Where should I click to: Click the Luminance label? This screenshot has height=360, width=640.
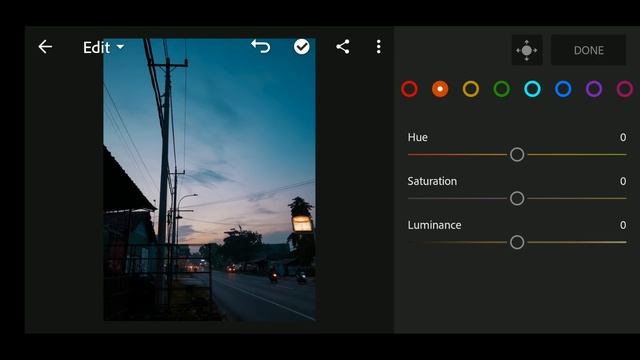[434, 225]
